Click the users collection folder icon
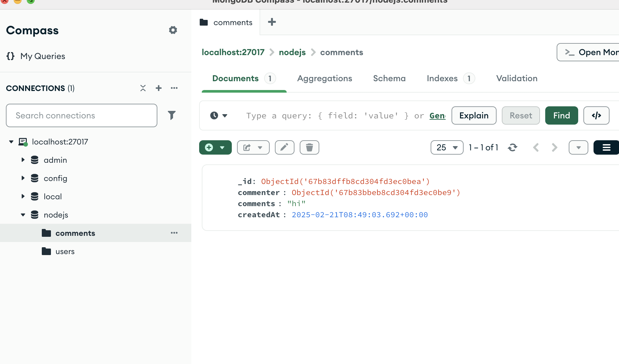Screen dimensions: 619x364 pyautogui.click(x=46, y=251)
